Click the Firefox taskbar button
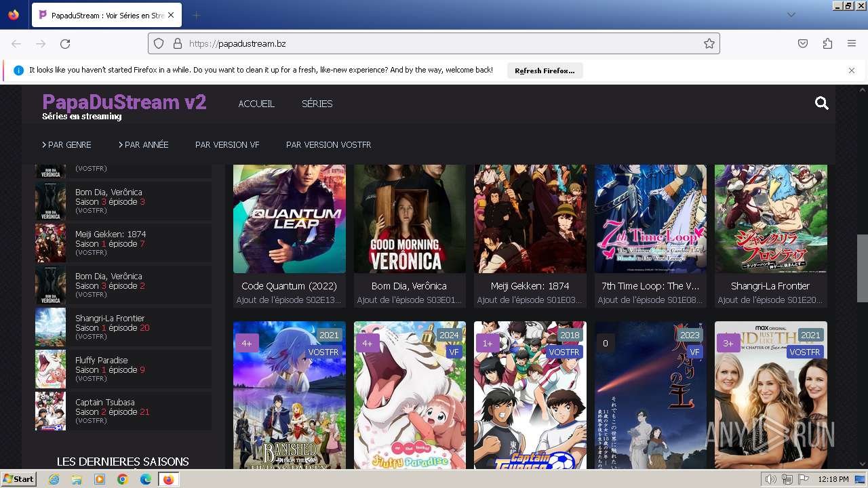 point(168,479)
